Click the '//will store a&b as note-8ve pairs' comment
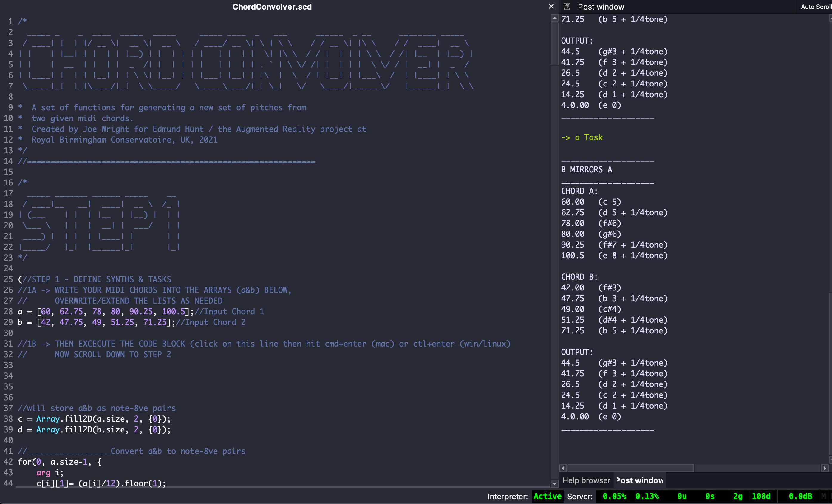832x504 pixels. pos(97,408)
